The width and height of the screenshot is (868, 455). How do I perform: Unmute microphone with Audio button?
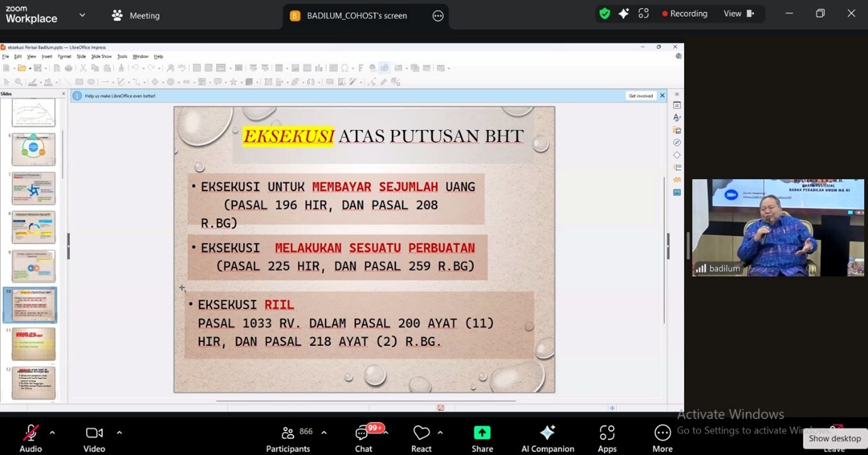point(30,438)
